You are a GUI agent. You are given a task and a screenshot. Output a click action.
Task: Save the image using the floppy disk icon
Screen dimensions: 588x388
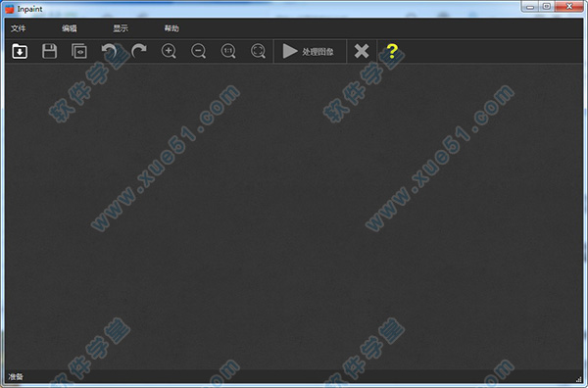click(49, 51)
